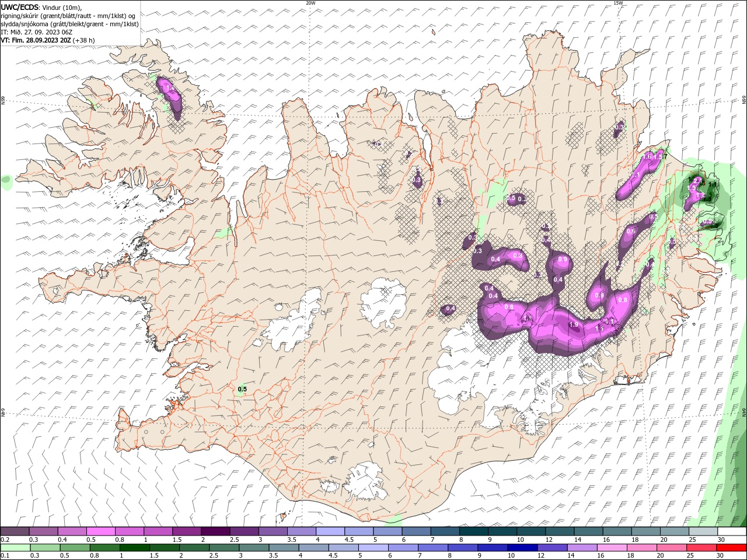Select the 'rigning/skúrir' legend description line
Screen dimensions: 747x560
68,16
